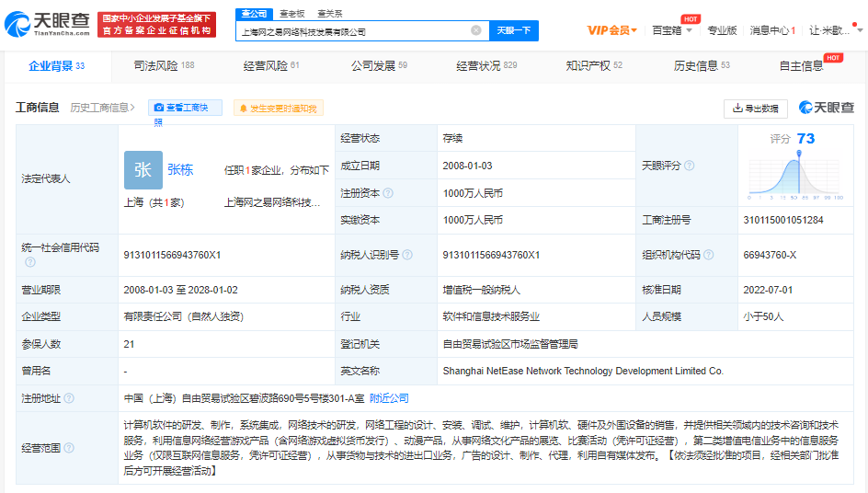Select the 查老板 search mode

click(291, 13)
